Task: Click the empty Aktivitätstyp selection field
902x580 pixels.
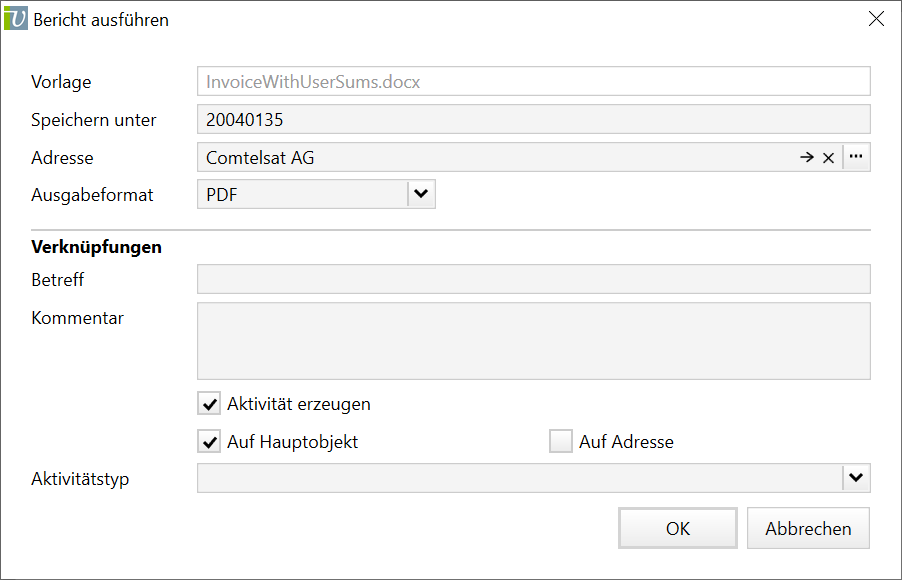Action: coord(519,478)
